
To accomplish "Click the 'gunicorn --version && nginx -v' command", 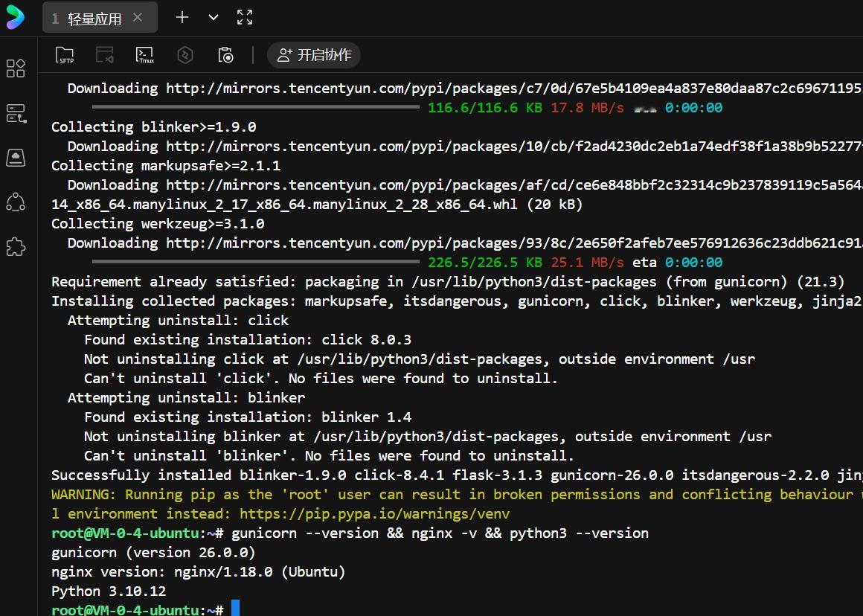I will [440, 533].
